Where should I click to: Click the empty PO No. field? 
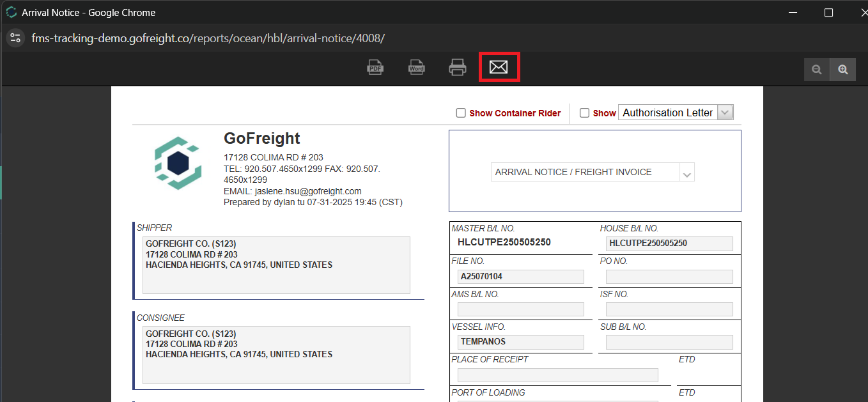click(x=669, y=277)
